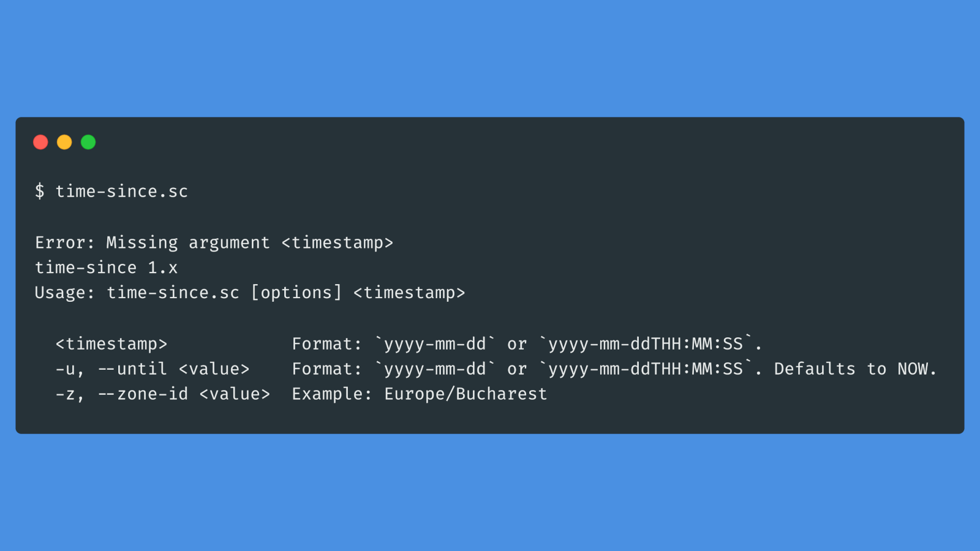Click <timestamp> at the end of the Usage line

point(409,293)
